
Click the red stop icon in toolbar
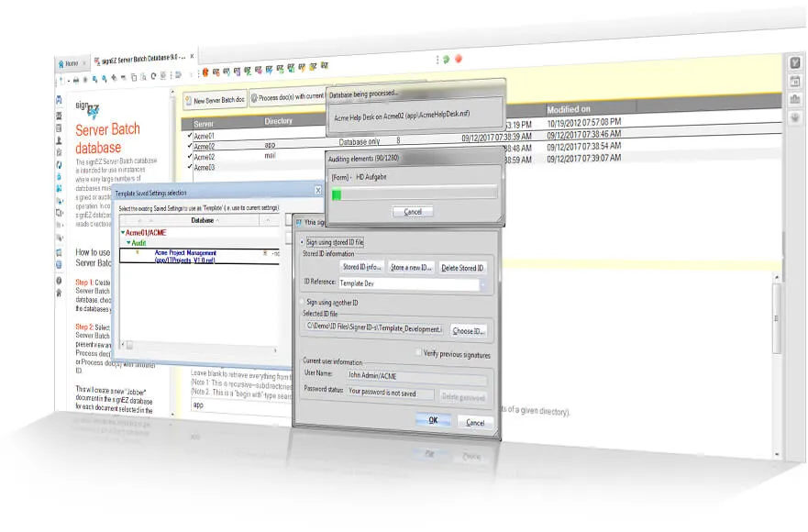(x=458, y=59)
